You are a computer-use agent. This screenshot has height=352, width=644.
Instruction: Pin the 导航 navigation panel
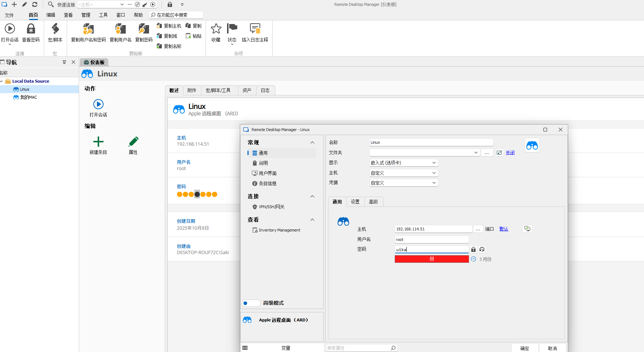point(65,62)
